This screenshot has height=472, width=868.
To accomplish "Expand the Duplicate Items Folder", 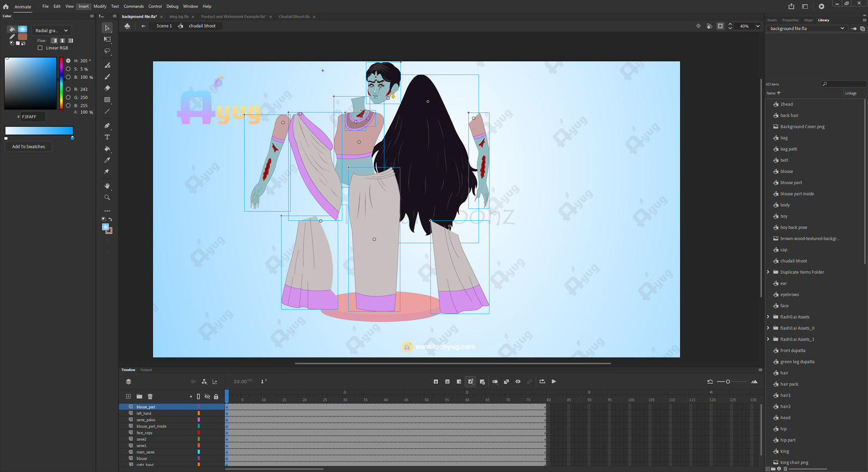I will coord(768,272).
